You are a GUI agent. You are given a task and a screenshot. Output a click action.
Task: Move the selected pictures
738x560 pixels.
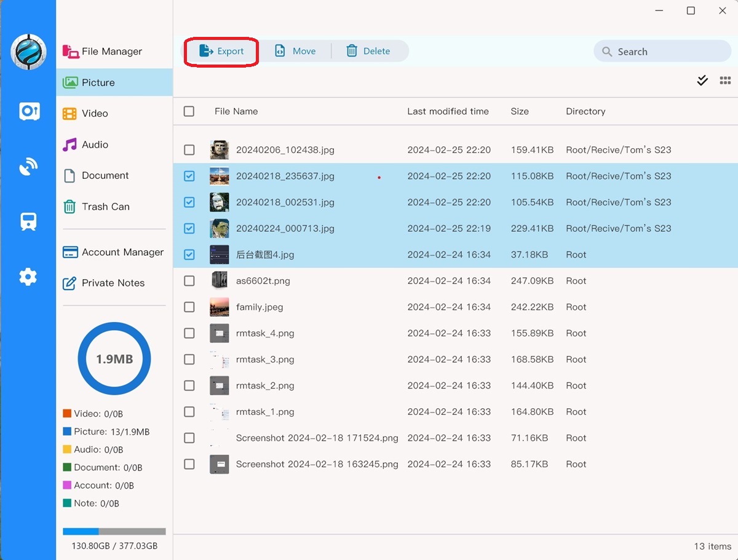295,51
